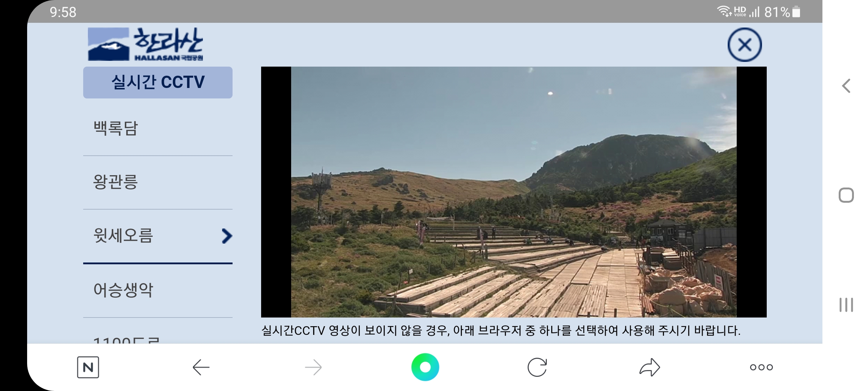Click the chevron next to 윗세오름
Viewport: 868px width, 391px height.
[226, 236]
